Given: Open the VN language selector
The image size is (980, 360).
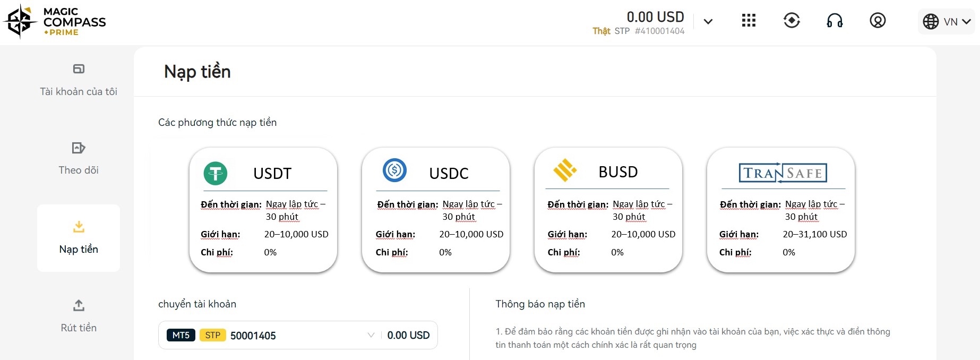Looking at the screenshot, I should tap(947, 22).
